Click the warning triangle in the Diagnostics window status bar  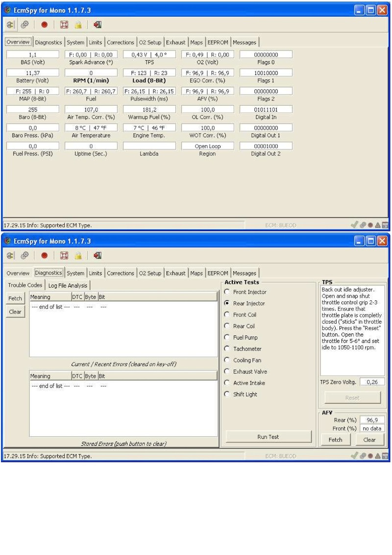pyautogui.click(x=378, y=456)
